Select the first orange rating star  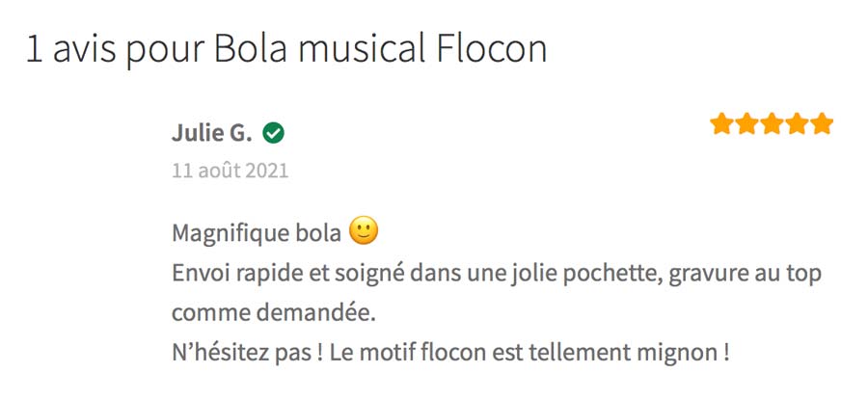721,123
